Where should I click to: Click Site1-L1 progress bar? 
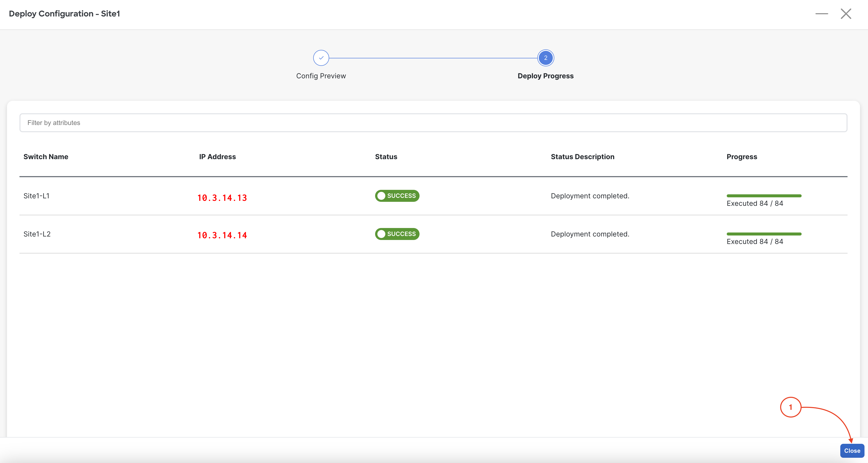pyautogui.click(x=764, y=196)
